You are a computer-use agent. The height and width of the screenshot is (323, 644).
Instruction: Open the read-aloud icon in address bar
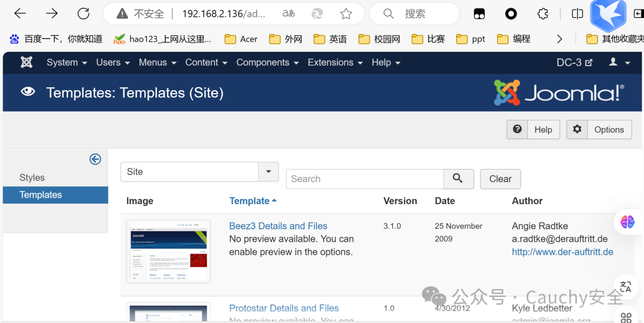[289, 14]
